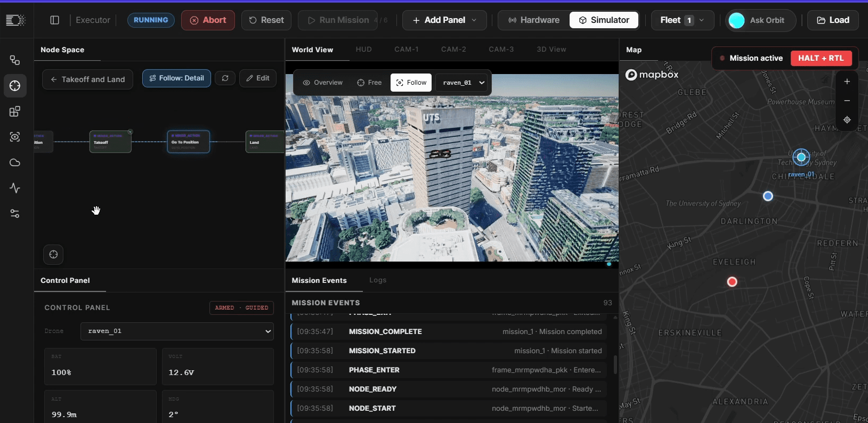Click the ARMED · GUIDED status badge
This screenshot has width=868, height=423.
pos(241,308)
